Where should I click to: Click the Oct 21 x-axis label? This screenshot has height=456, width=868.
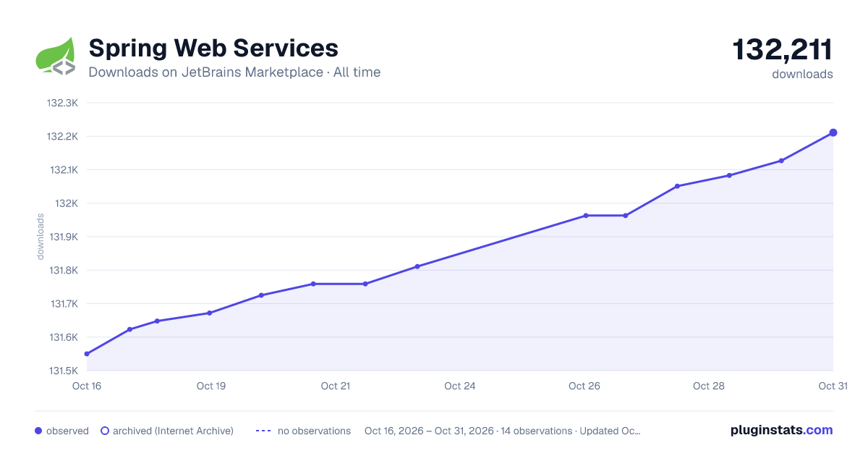click(336, 386)
